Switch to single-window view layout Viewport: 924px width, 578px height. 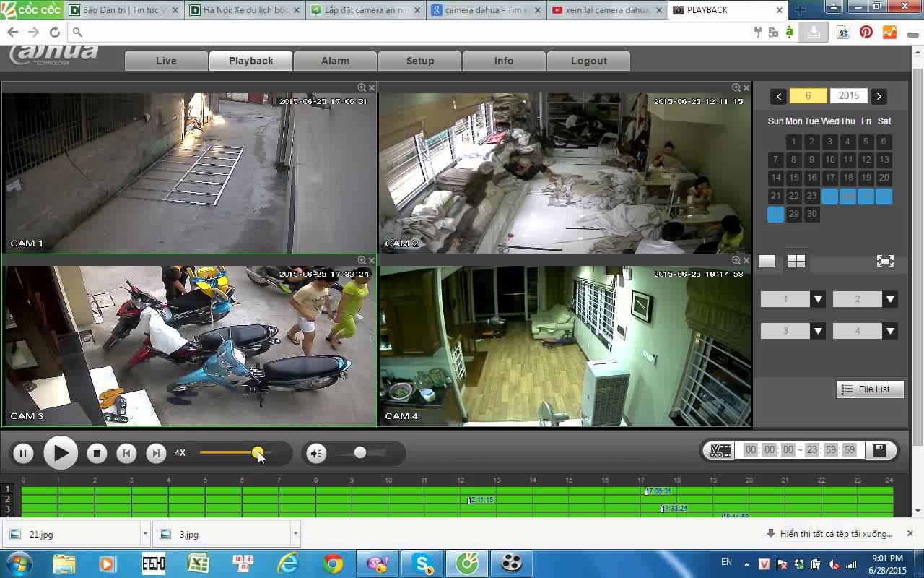coord(767,261)
